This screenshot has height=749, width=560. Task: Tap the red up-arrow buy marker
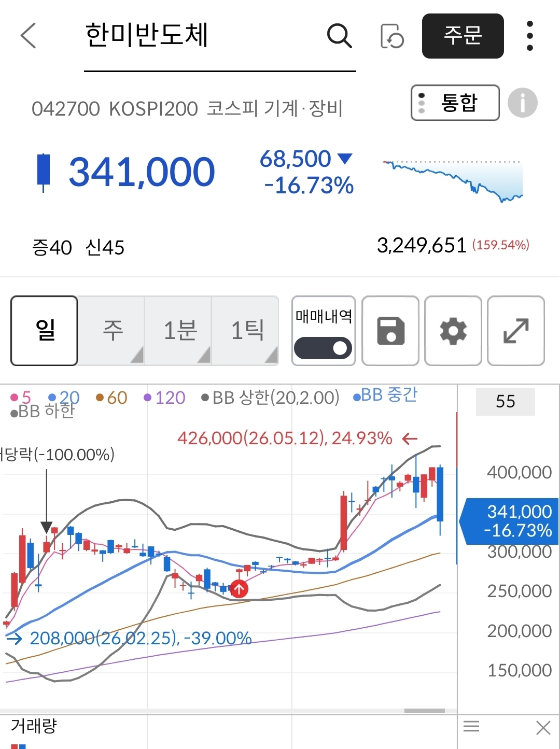coord(239,589)
